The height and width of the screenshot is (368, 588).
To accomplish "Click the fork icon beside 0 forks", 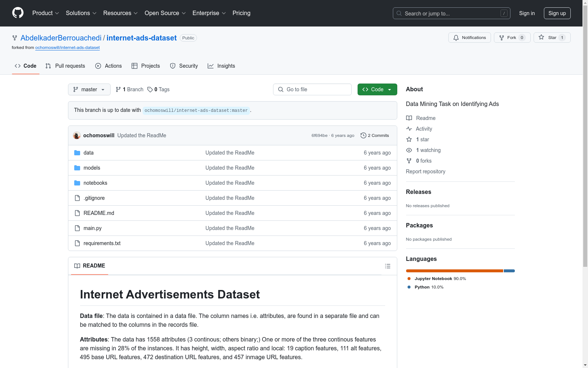I will click(409, 161).
